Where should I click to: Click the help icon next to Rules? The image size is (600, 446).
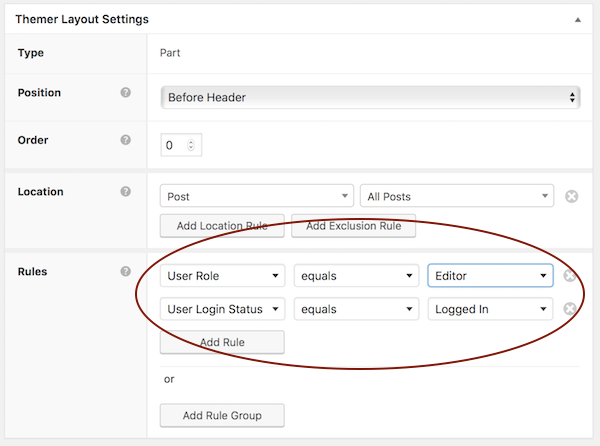pos(126,271)
